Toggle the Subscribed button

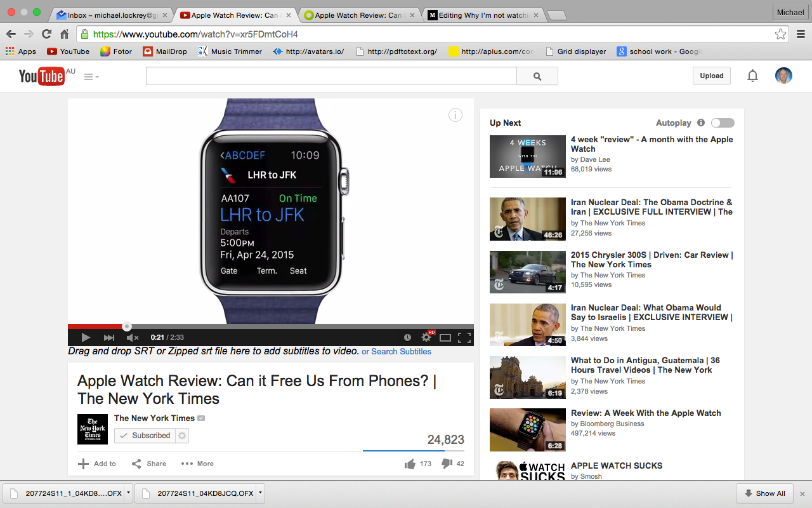tap(145, 436)
